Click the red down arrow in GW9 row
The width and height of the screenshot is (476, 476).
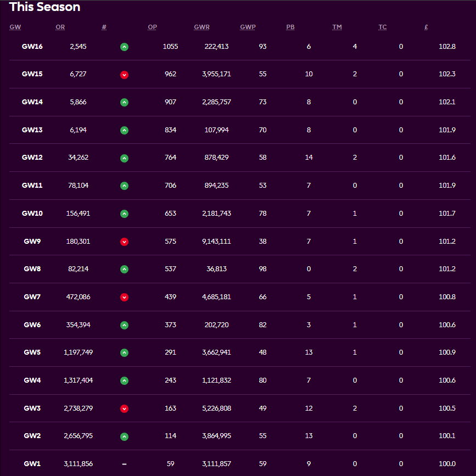(x=124, y=242)
